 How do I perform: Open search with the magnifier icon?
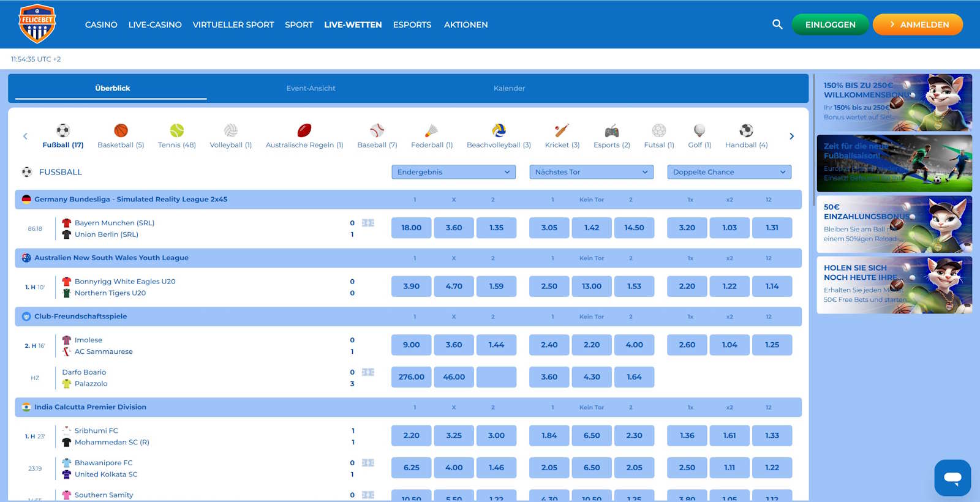777,24
